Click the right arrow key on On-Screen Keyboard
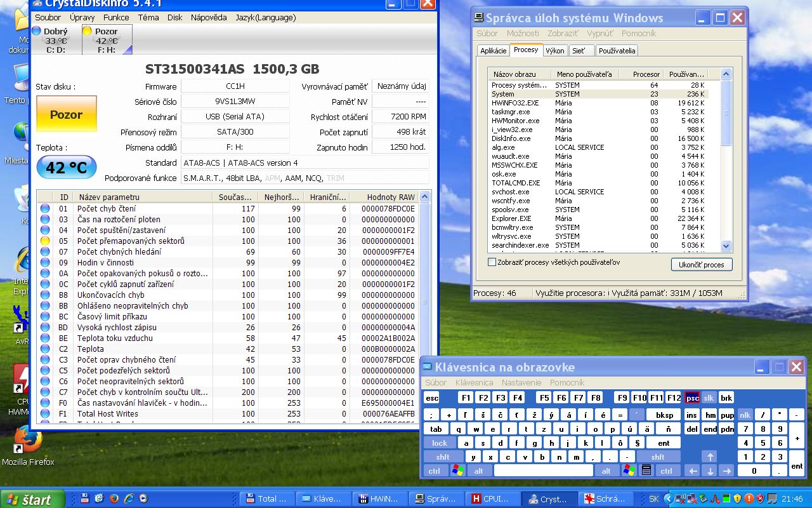This screenshot has width=812, height=508. point(726,471)
